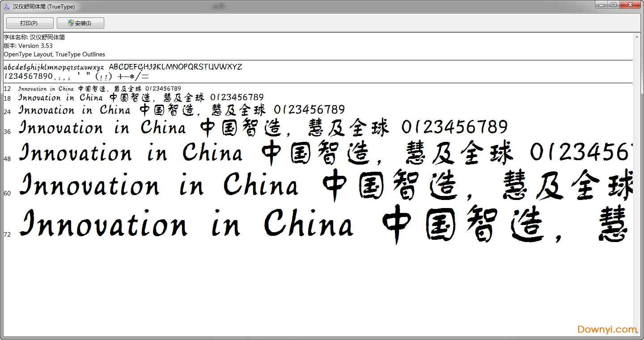
Task: Click the 打印(P) print button
Action: 30,23
